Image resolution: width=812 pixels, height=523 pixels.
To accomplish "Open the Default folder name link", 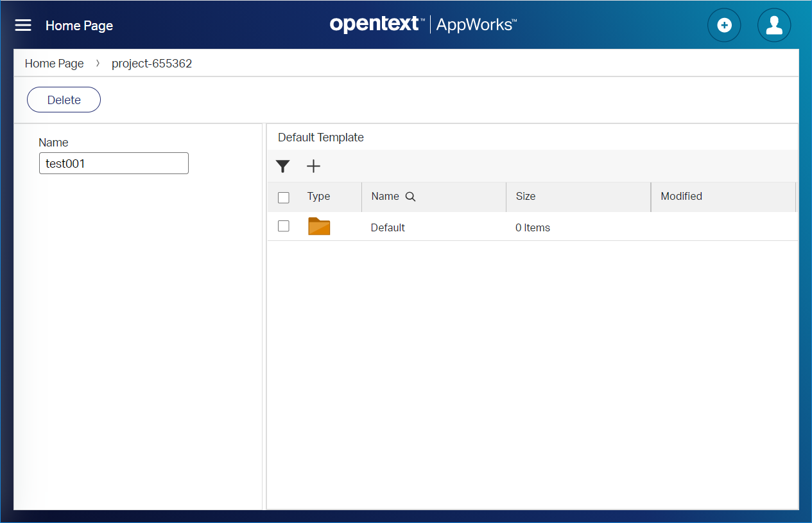I will (x=388, y=227).
